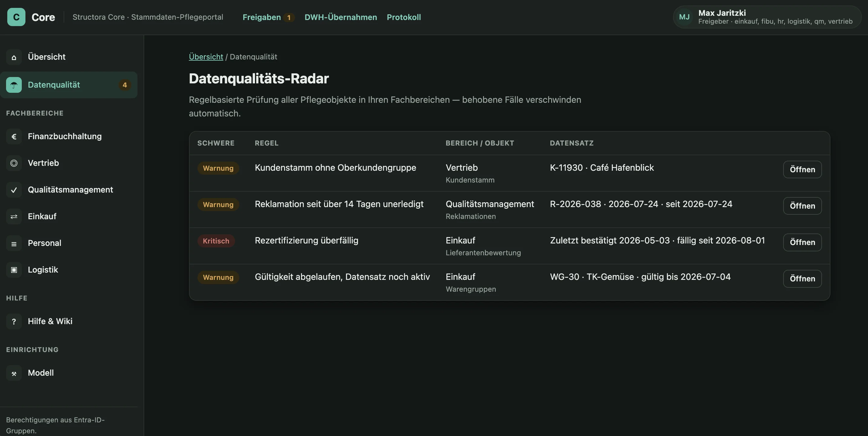Click the Datenqualität count badge 4

[125, 85]
